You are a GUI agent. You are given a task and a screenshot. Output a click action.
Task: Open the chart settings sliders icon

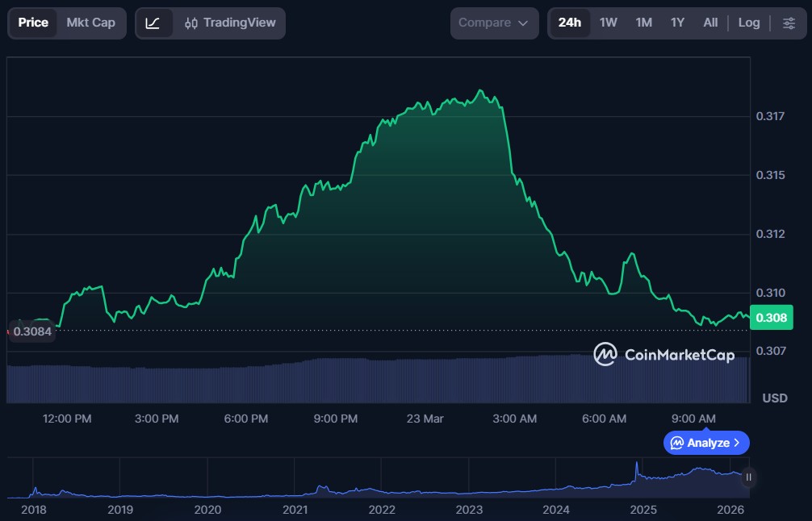pos(789,23)
